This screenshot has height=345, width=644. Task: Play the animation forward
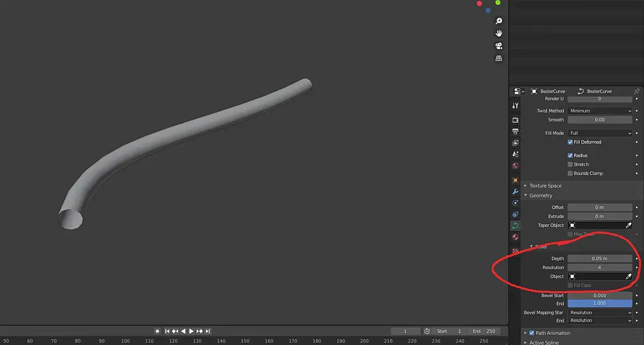point(192,331)
